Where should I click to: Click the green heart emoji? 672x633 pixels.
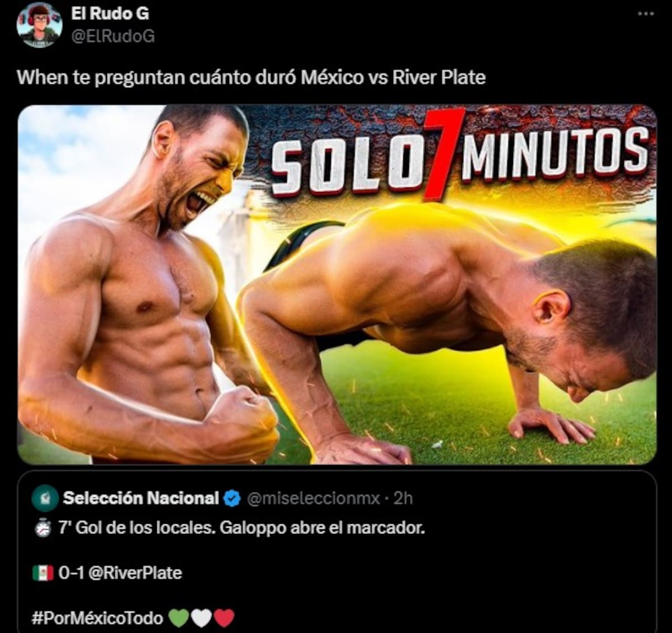pos(179,618)
